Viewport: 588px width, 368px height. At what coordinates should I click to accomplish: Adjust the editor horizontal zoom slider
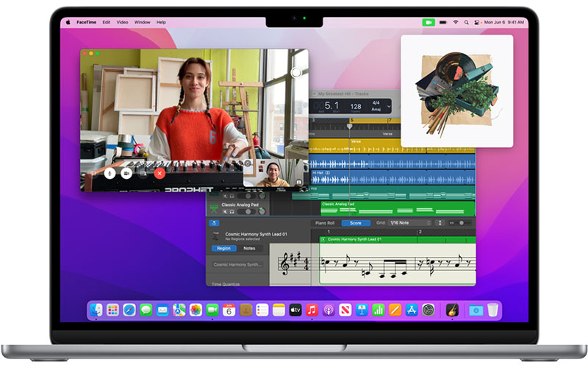click(x=462, y=222)
